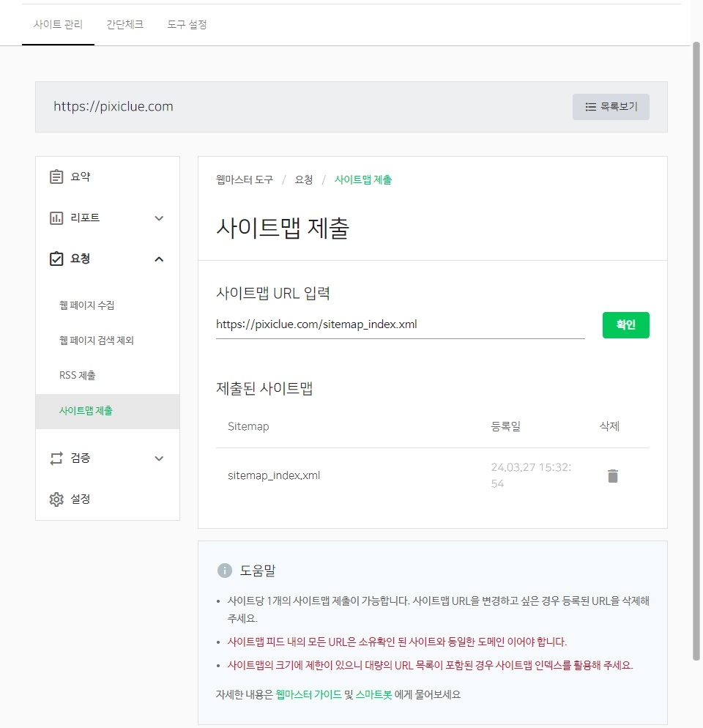
Task: Click the Sitemap column header
Action: (x=248, y=426)
